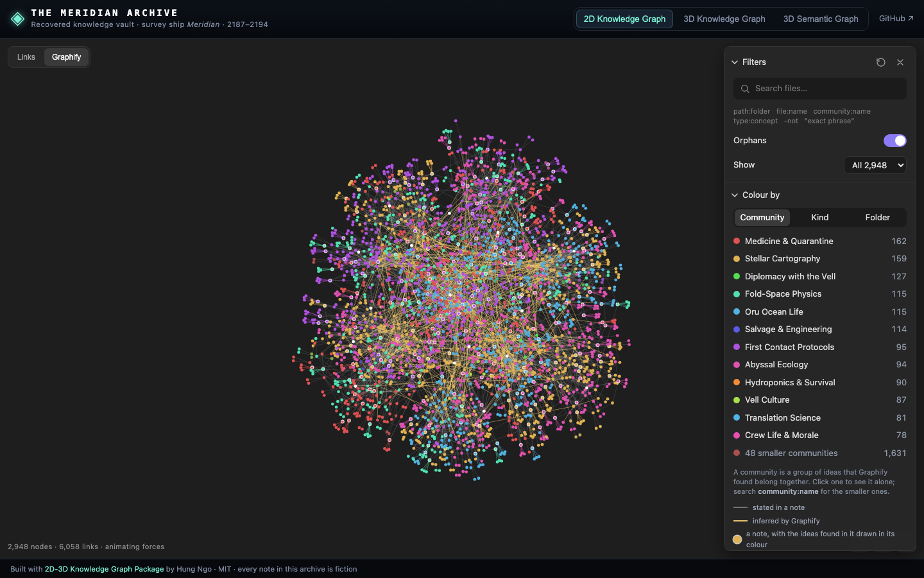Image resolution: width=924 pixels, height=578 pixels.
Task: Click The Meridian Archive title
Action: (105, 13)
